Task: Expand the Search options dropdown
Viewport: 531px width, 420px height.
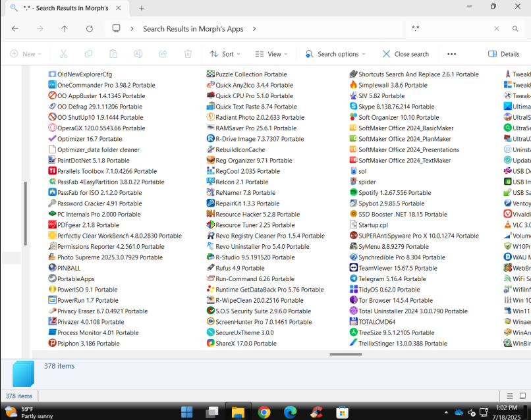Action: coord(335,54)
